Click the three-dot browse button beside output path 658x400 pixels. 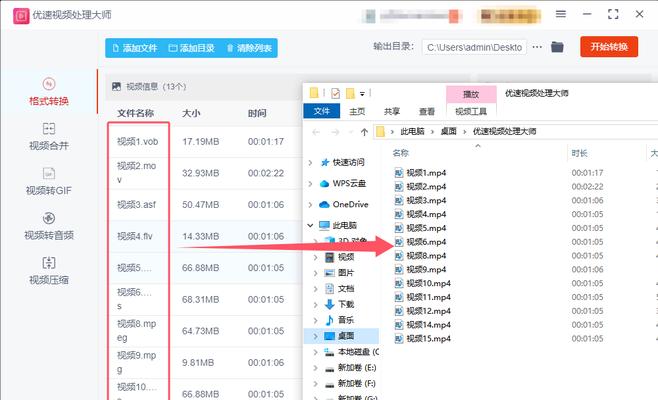pos(537,47)
